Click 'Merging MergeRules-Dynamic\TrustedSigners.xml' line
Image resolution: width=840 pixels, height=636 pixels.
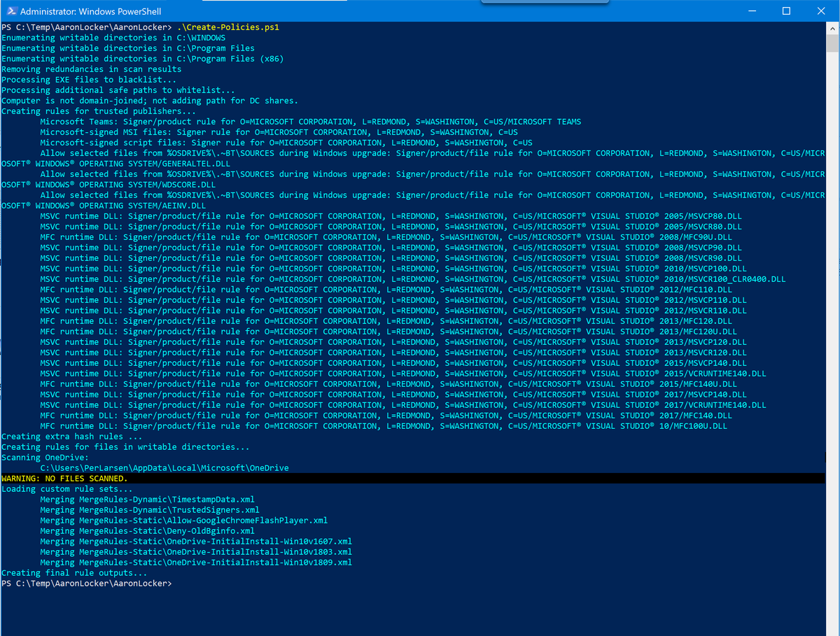click(150, 510)
